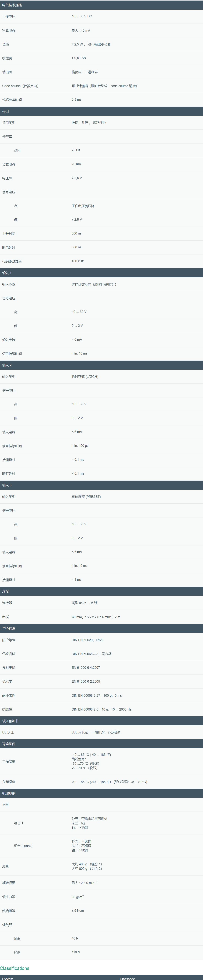The image size is (203, 980).
Task: Click the 工作电压负压降 value
Action: 83,206
